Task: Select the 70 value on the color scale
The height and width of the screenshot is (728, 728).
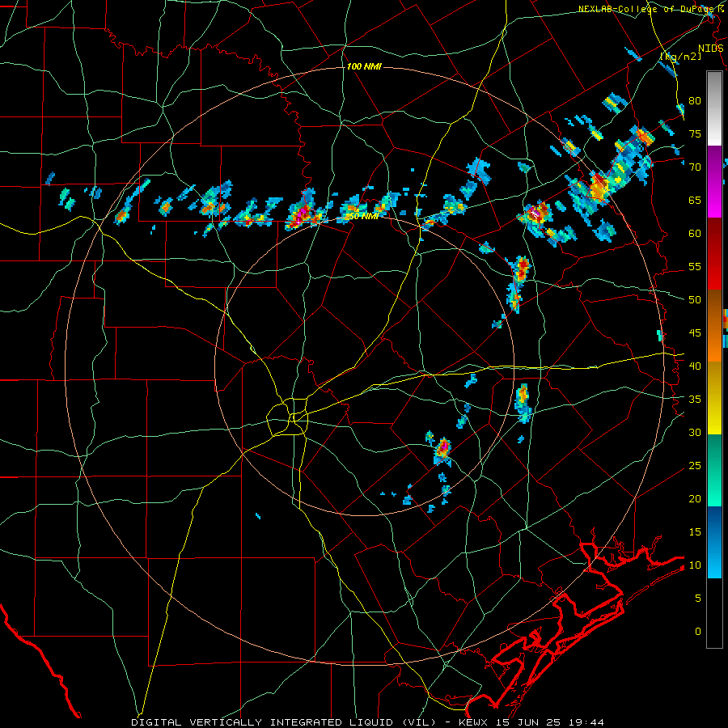Action: [695, 167]
